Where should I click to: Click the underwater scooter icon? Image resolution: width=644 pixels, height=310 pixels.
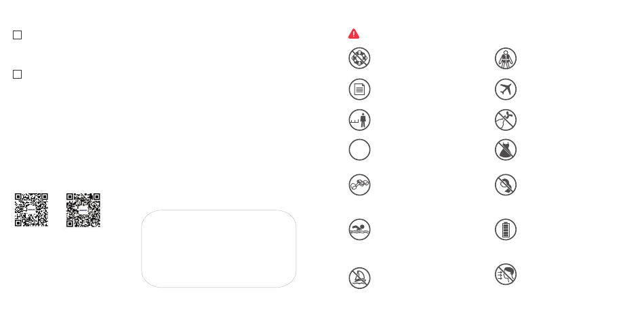359,185
